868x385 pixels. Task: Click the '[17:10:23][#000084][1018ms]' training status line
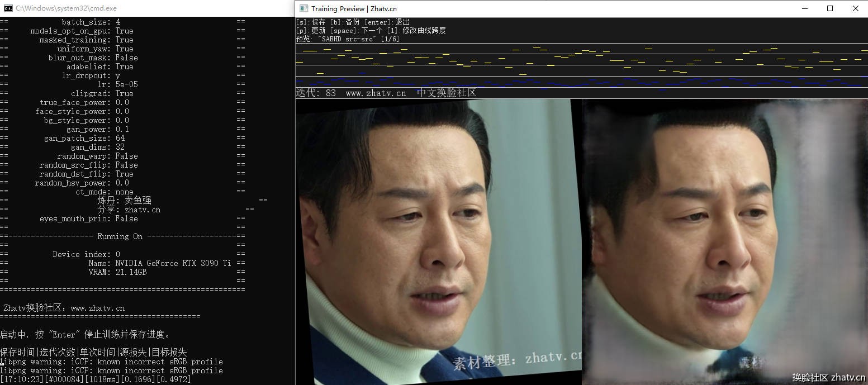96,379
